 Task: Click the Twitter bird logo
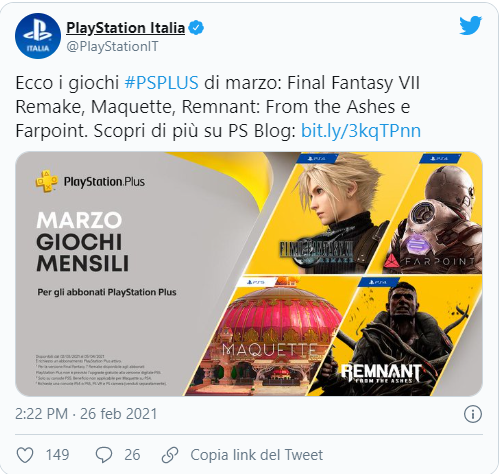click(470, 25)
